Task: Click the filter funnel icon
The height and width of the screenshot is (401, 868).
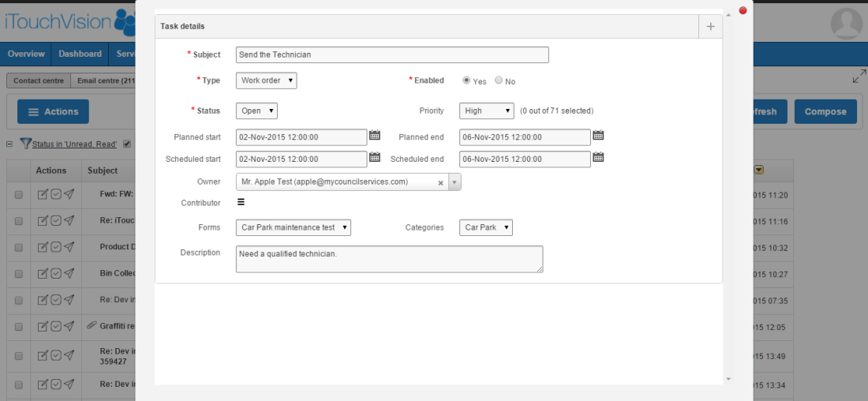Action: point(25,144)
